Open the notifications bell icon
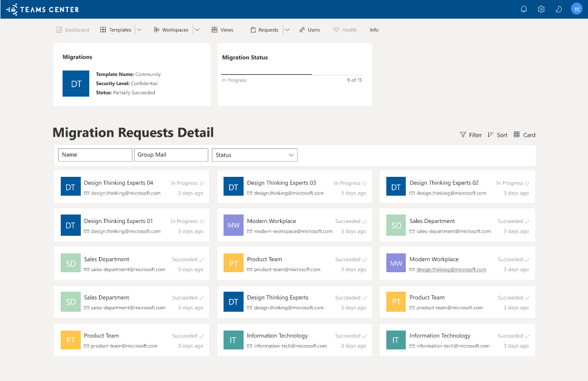Screen dimensions: 588x381 pos(524,9)
